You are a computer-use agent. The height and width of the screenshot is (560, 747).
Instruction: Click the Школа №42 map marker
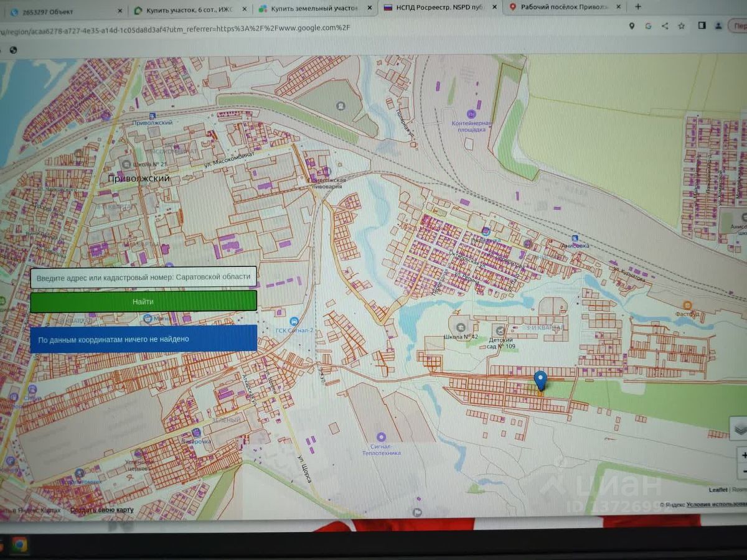coord(460,327)
